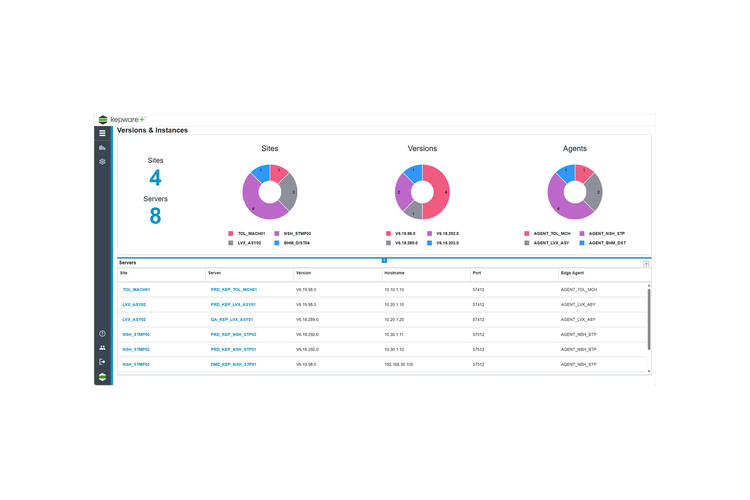
Task: Click the Servers table vertical scrollbar
Action: (648, 320)
